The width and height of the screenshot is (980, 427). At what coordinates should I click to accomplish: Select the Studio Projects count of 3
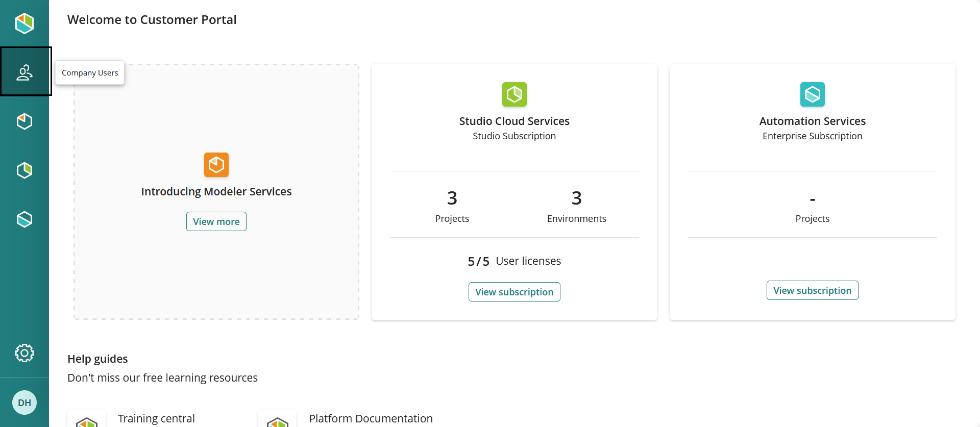[452, 198]
